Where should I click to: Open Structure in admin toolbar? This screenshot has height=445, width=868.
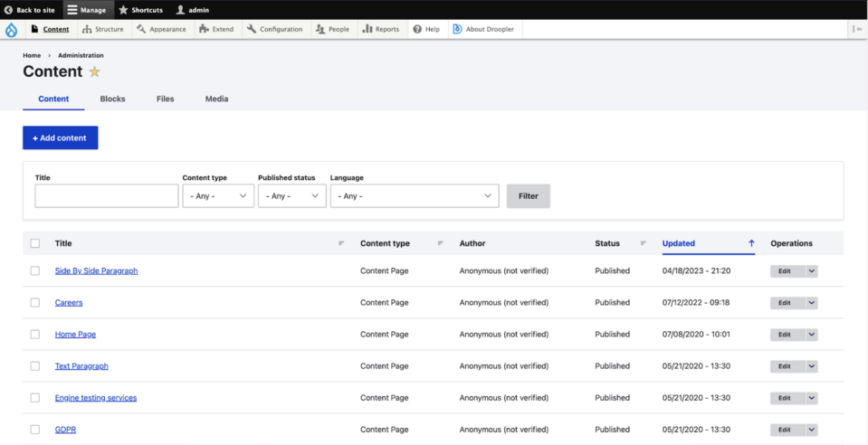click(x=103, y=29)
